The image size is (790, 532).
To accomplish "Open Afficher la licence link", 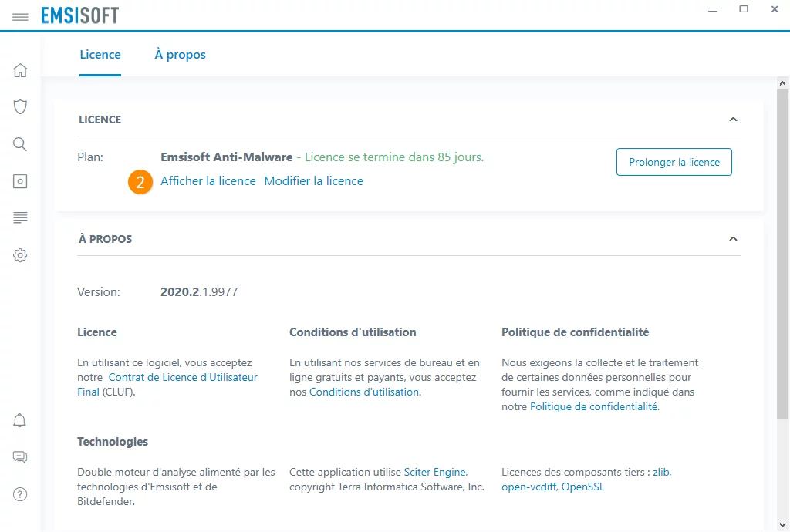I will click(208, 180).
